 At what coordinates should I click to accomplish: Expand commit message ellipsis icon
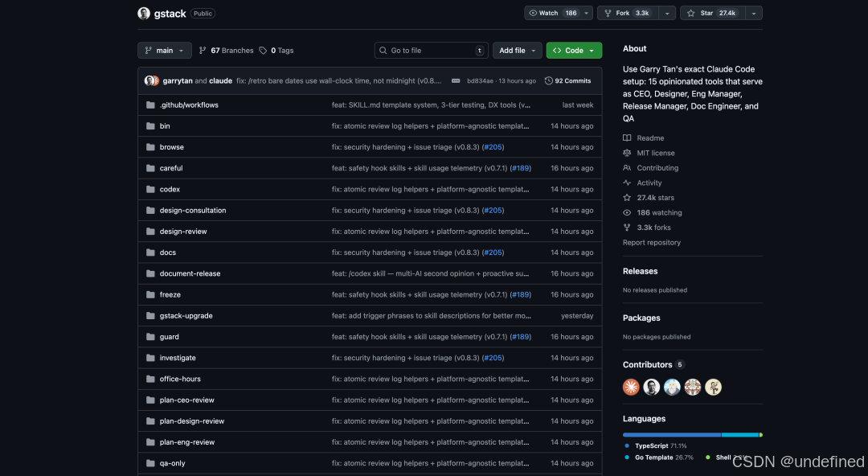pos(456,81)
